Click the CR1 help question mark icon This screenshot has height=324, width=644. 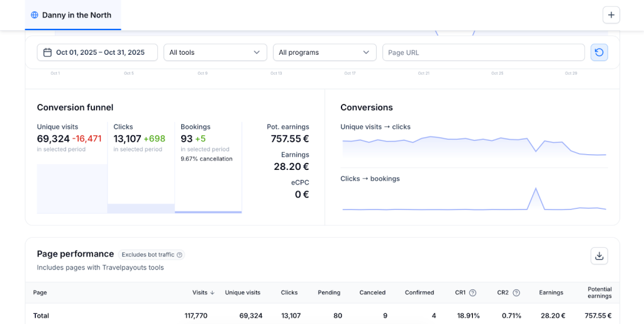473,293
